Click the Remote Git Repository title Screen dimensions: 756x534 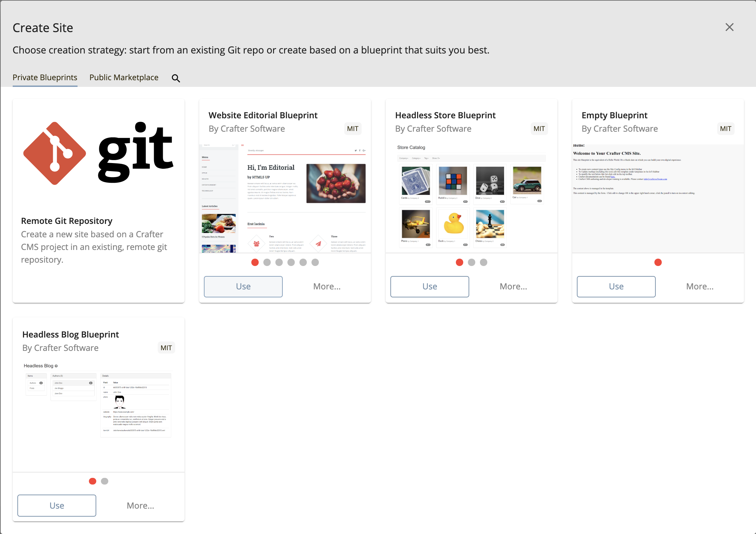point(67,221)
